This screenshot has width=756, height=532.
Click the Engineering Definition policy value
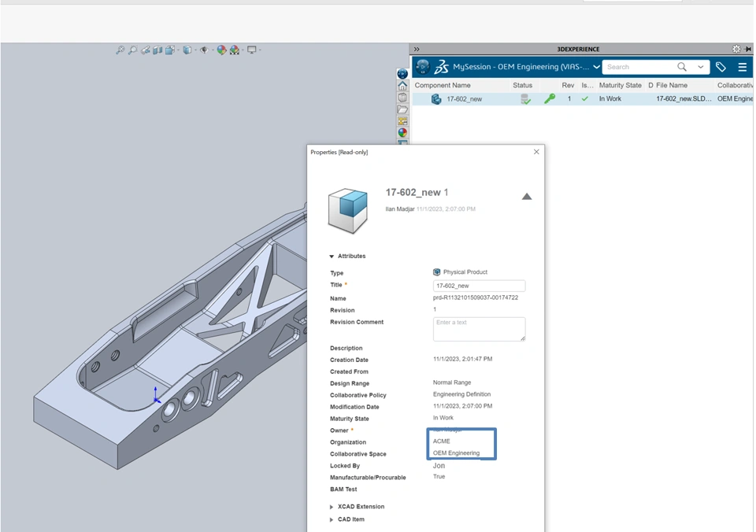click(461, 394)
